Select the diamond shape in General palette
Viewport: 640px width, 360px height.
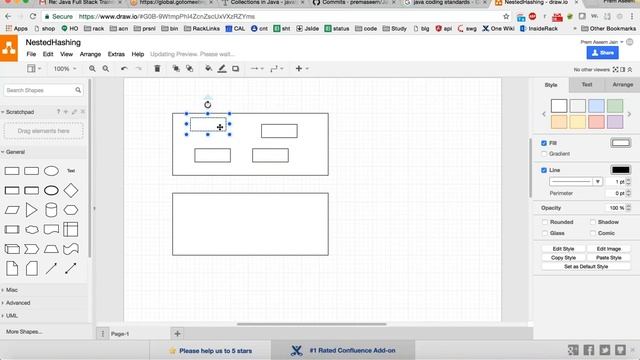click(71, 191)
